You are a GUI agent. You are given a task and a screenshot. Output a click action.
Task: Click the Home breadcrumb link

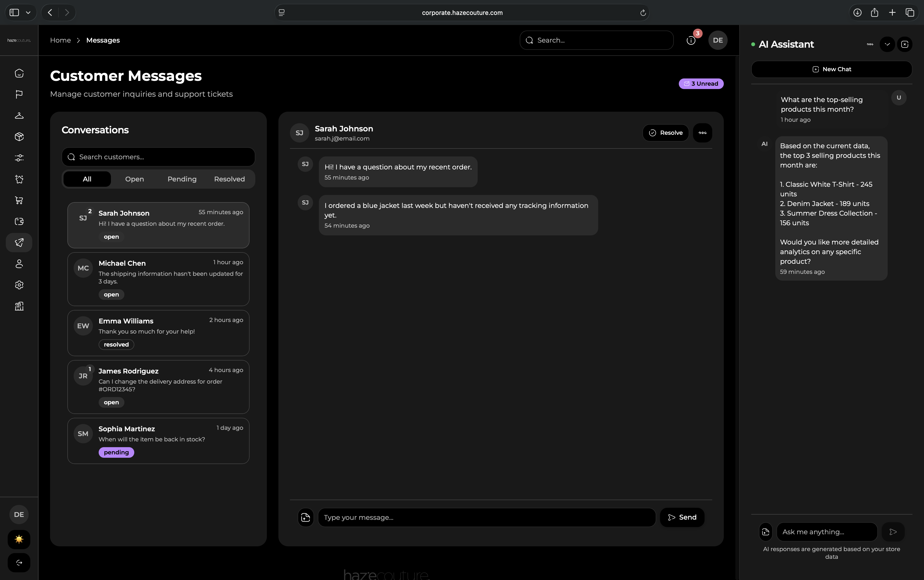point(60,40)
